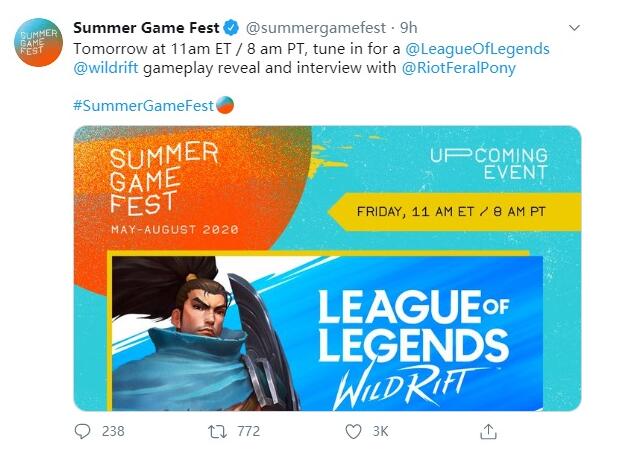Click the tweet body text
Screen dimensions: 622x457
(240, 48)
